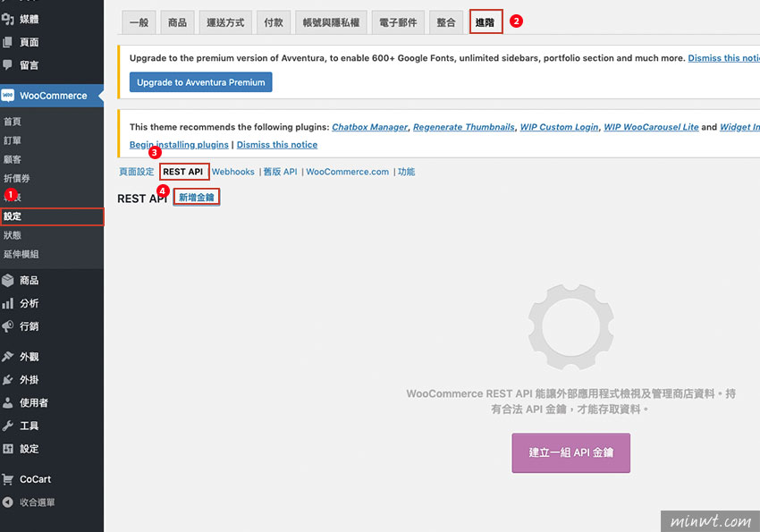Open WooCommerce Status (狀態) submenu item
The width and height of the screenshot is (760, 532).
[x=13, y=235]
